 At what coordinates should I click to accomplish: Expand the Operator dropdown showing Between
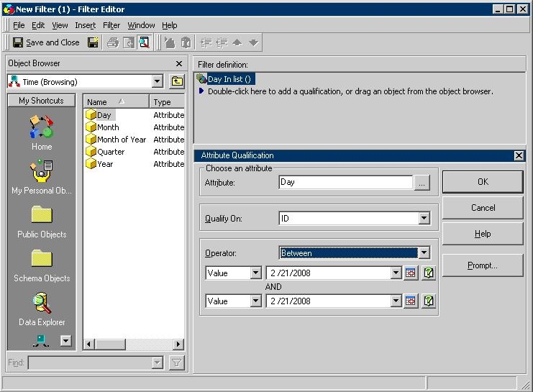[424, 252]
